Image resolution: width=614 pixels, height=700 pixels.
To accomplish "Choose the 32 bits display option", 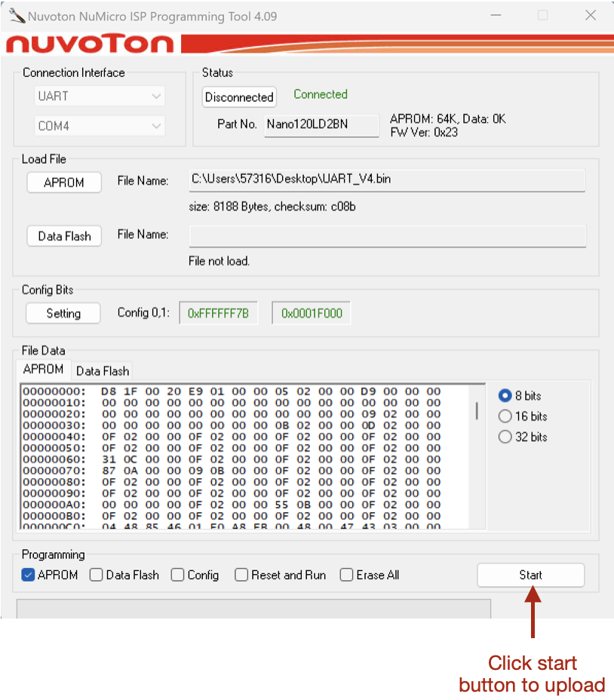I will 505,437.
